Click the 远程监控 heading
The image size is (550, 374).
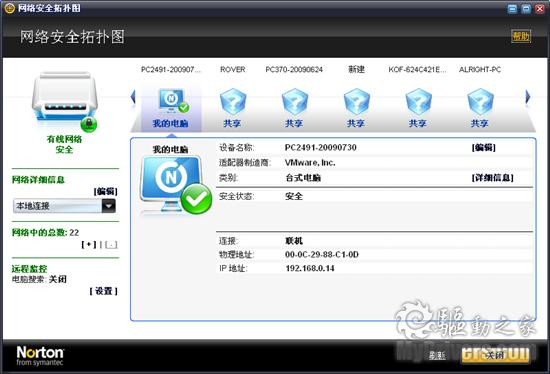click(29, 269)
